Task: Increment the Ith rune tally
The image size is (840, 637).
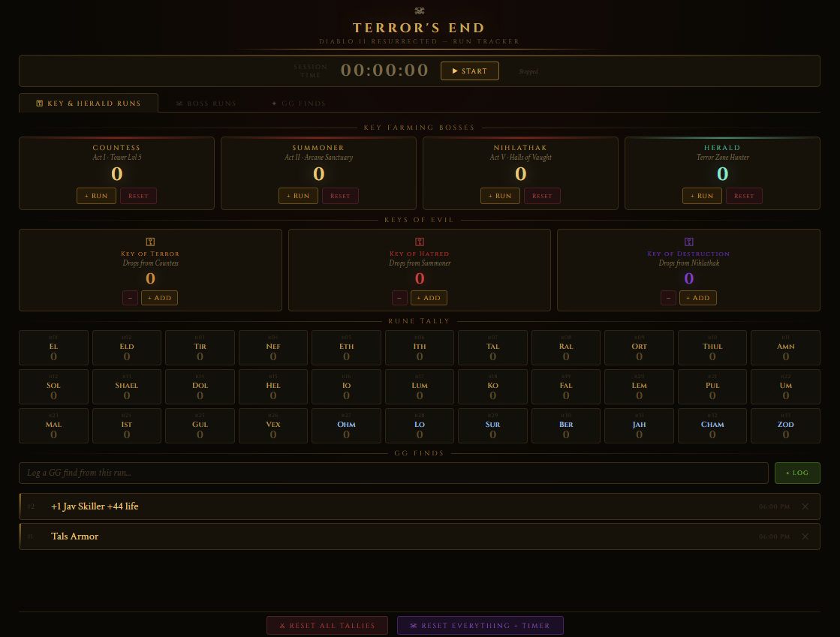Action: (x=420, y=347)
